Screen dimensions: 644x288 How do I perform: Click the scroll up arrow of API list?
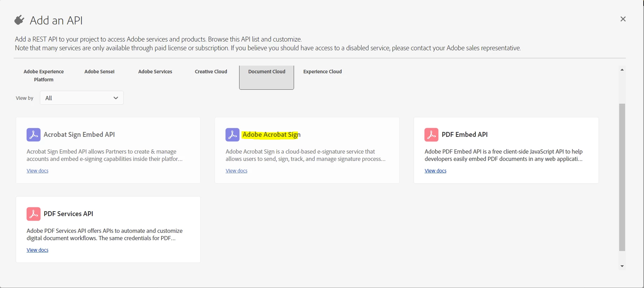tap(622, 70)
